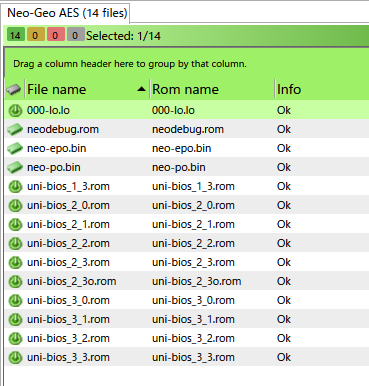Click Rom name cell 000-lo.lo
Image resolution: width=369 pixels, height=386 pixels.
click(x=173, y=110)
